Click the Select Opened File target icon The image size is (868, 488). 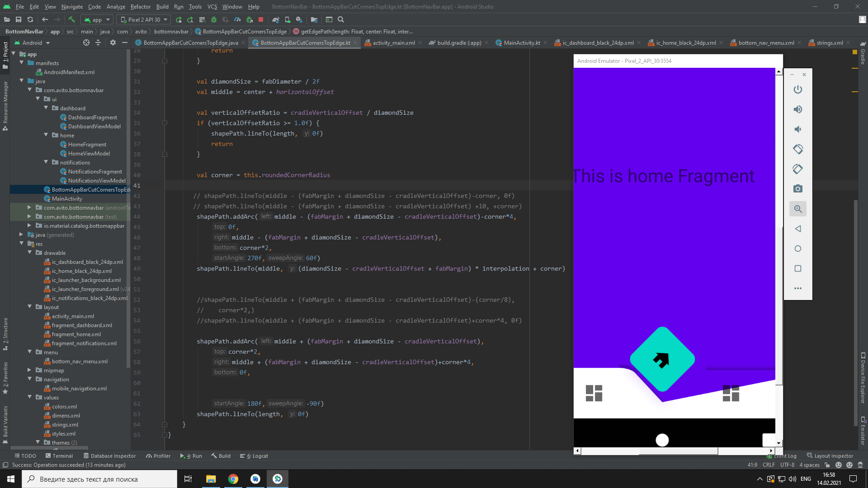tap(86, 42)
